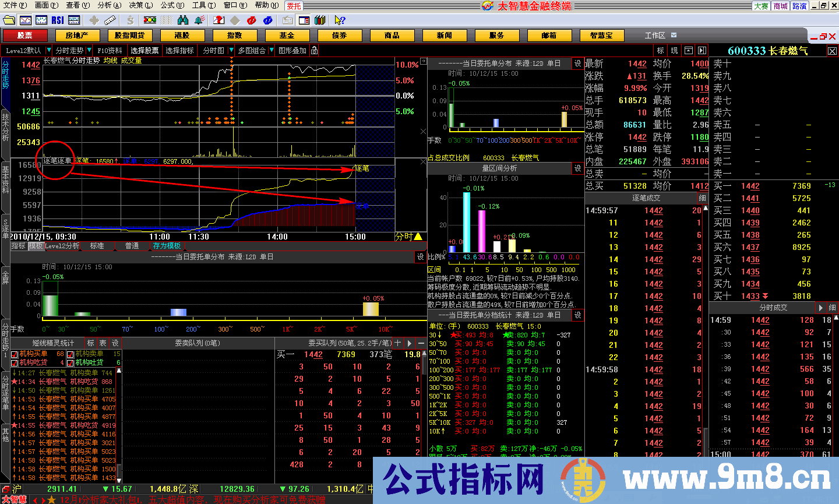This screenshot has height=504, width=839.
Task: Click the RSI indicator toolbar icon
Action: pos(58,20)
